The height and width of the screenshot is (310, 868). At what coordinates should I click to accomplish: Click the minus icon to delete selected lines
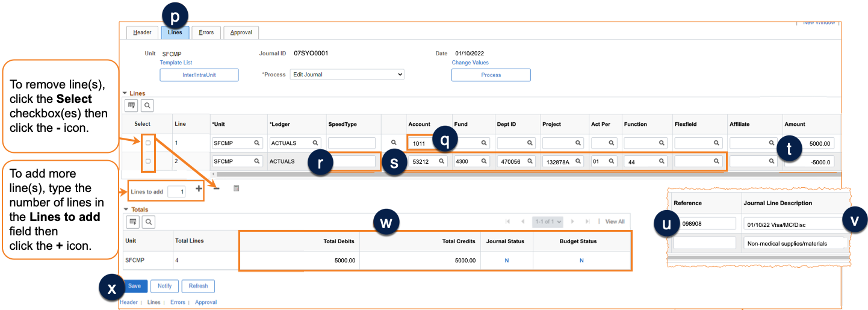(x=217, y=188)
